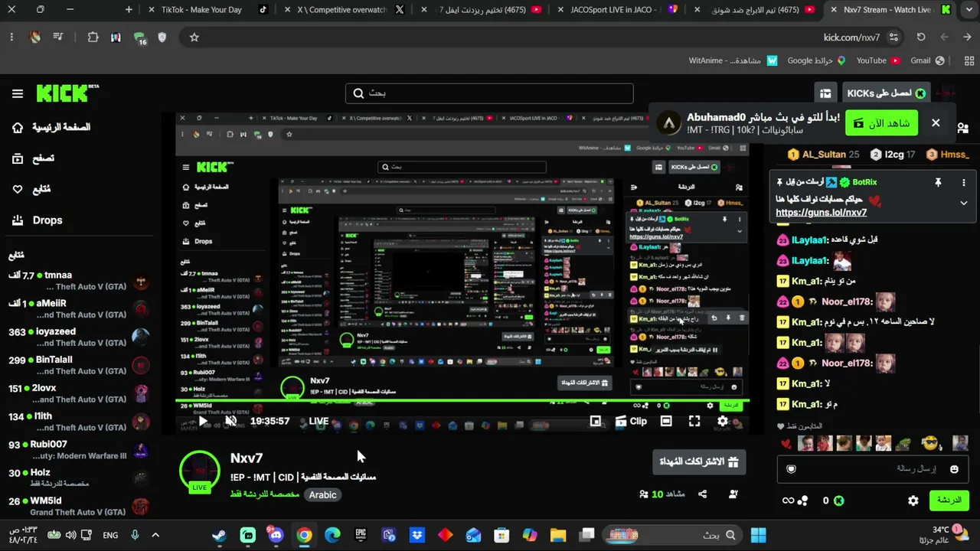
Task: Click the gifted subscriptions button
Action: tap(699, 461)
